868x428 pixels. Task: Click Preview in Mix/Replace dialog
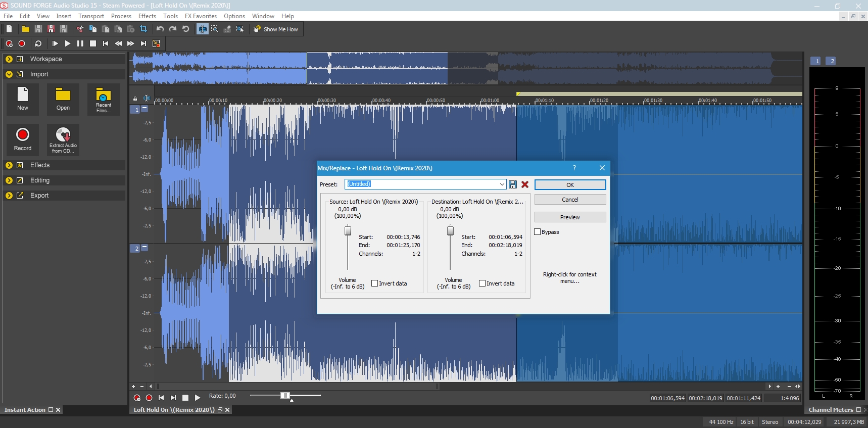point(570,217)
